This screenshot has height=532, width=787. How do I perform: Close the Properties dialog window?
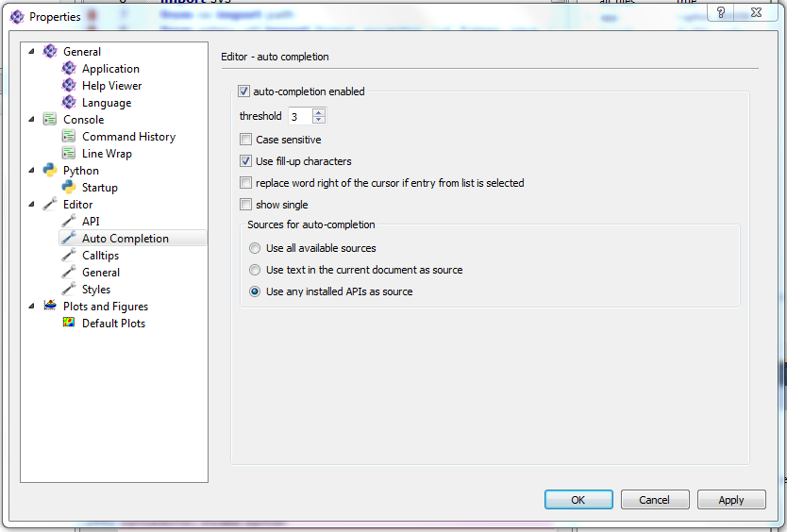(x=757, y=12)
